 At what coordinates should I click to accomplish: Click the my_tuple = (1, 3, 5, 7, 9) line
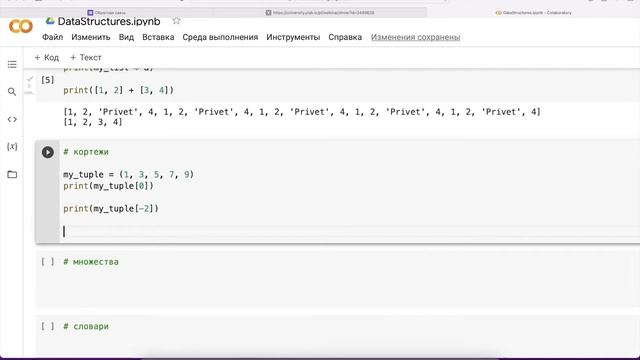tap(129, 175)
